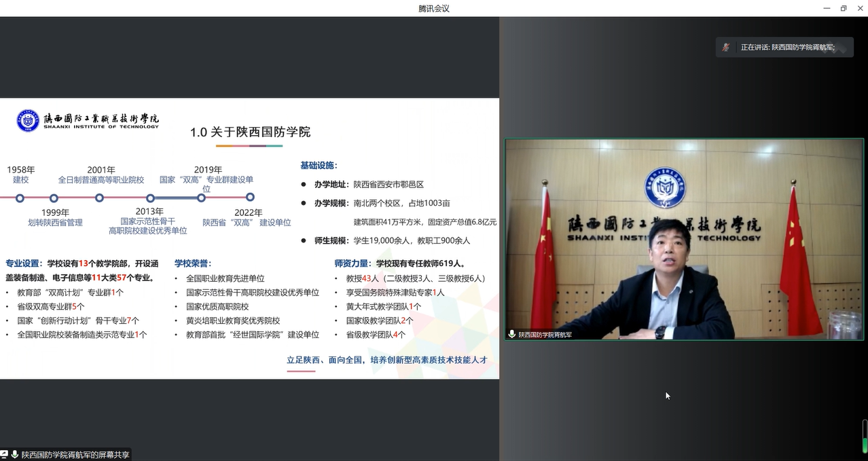Click the 1999年 timeline marker circle

tap(54, 198)
